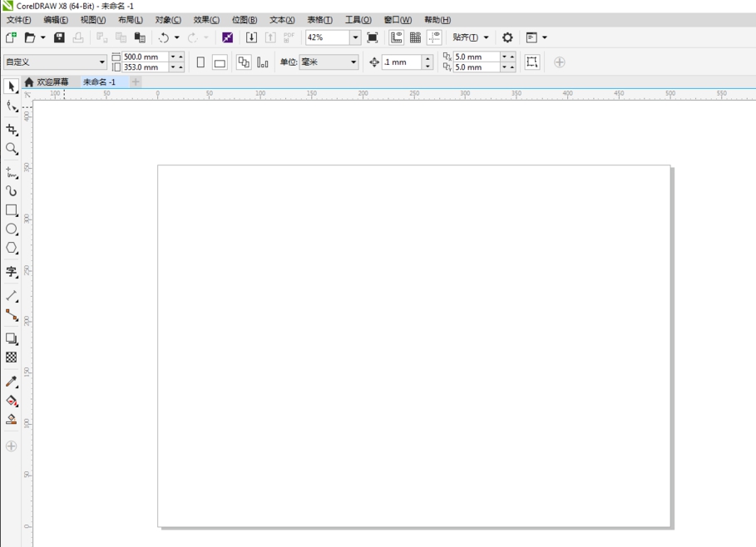The image size is (756, 547).
Task: Click the page width 500.0 mm field
Action: click(x=145, y=57)
